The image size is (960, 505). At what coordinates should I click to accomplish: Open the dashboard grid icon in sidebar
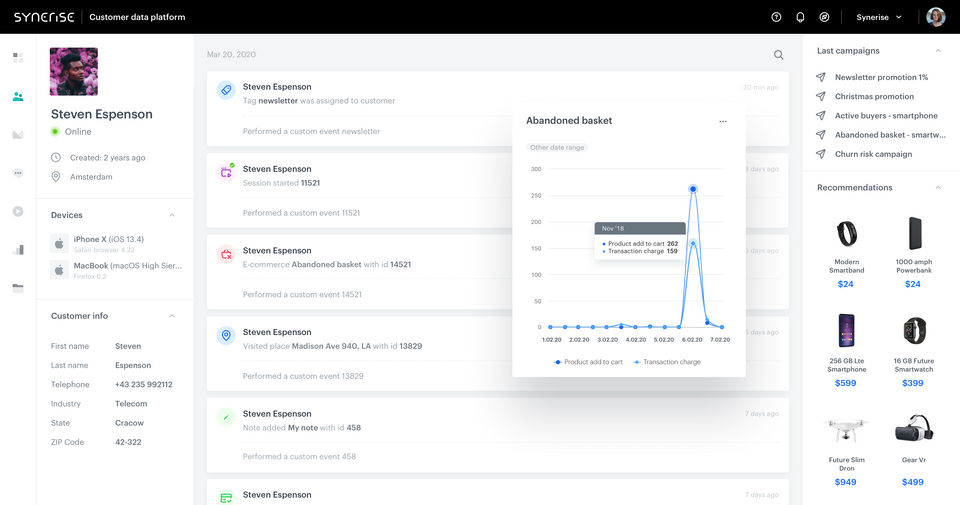tap(18, 58)
